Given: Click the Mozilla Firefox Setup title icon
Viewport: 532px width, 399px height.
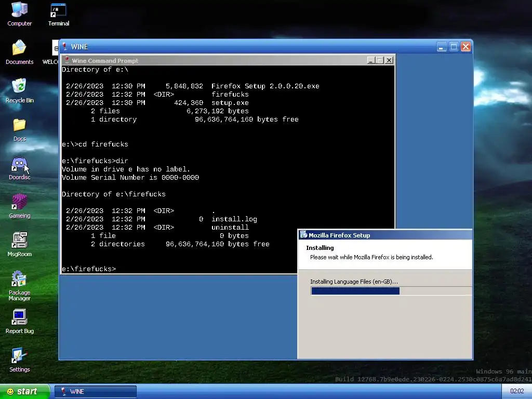Looking at the screenshot, I should [x=303, y=235].
